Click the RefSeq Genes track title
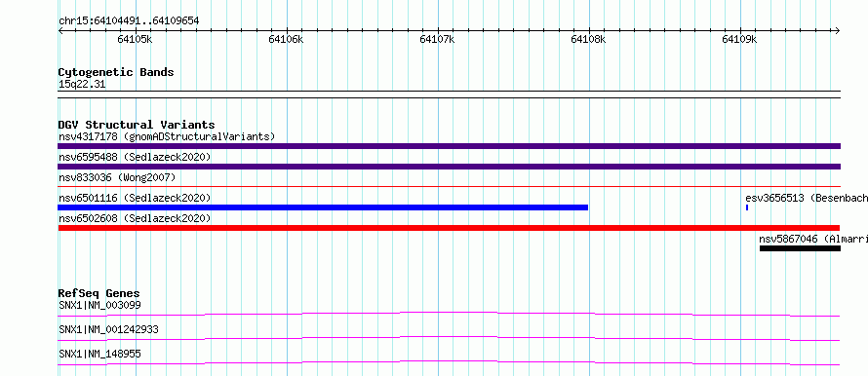Screen dimensions: 868x376 (99, 293)
